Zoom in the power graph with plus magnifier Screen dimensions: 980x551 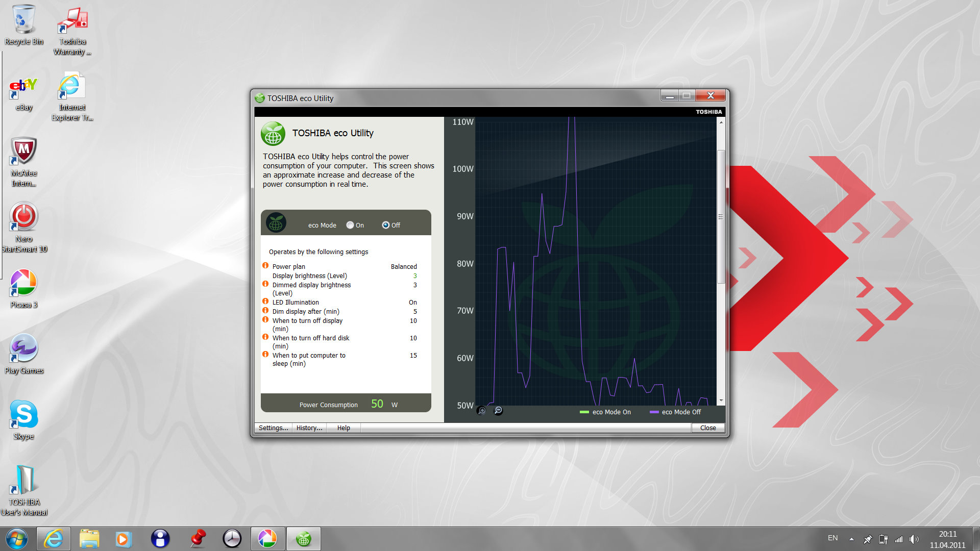click(x=481, y=411)
